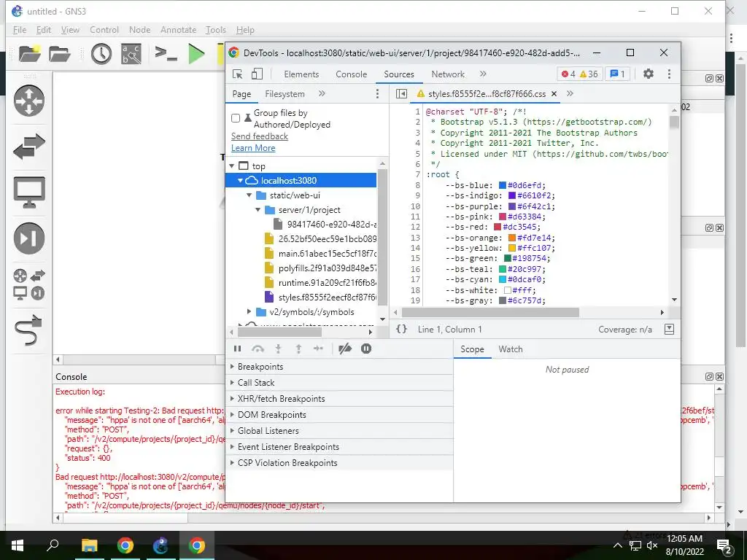Click the errors and warnings counter badge
This screenshot has height=560, width=747.
[x=579, y=74]
